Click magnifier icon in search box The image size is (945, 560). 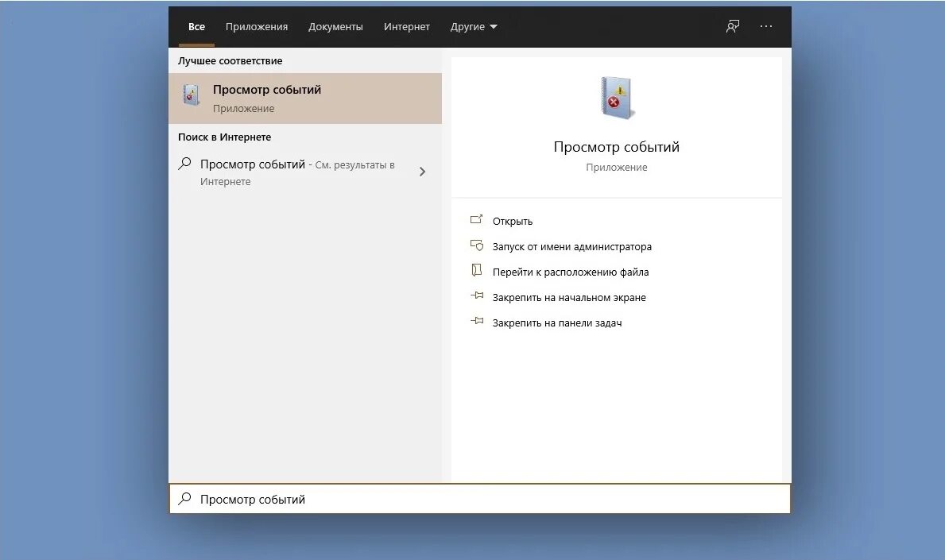184,499
